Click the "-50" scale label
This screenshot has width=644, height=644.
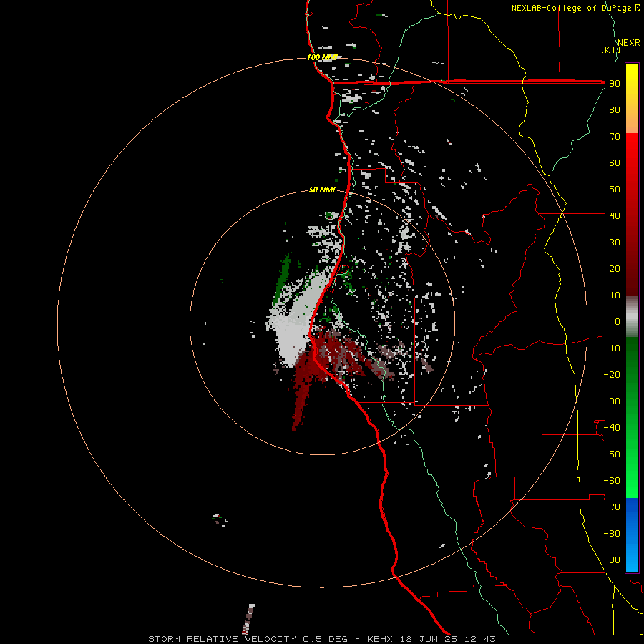pyautogui.click(x=612, y=454)
